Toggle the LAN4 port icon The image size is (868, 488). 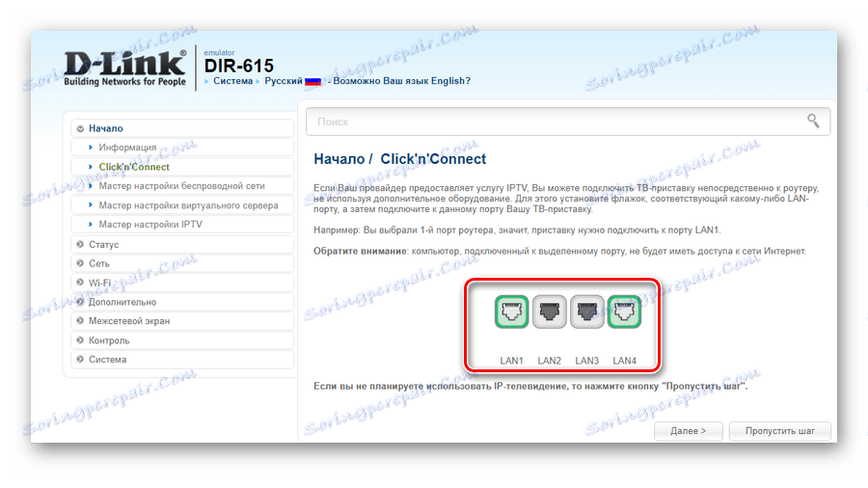[624, 312]
